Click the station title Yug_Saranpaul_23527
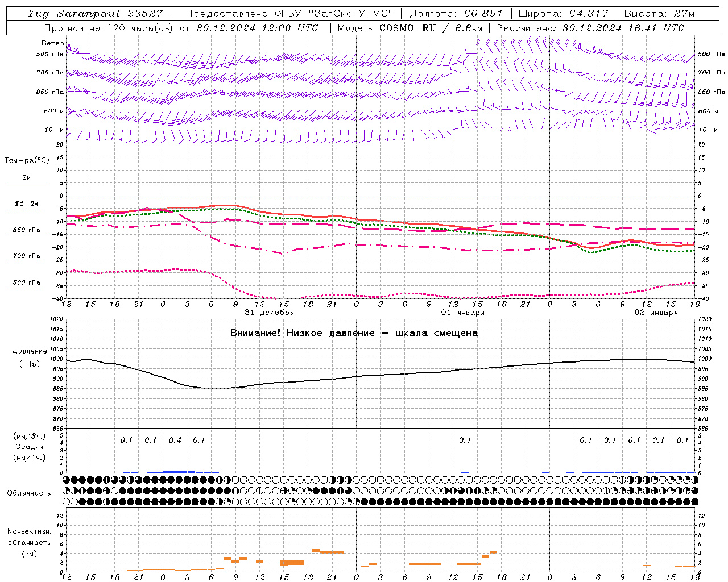 point(96,14)
